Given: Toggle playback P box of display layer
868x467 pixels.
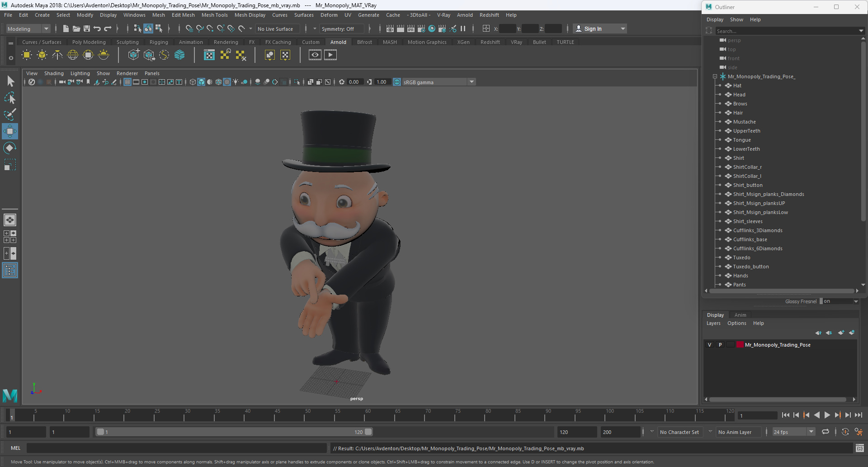Looking at the screenshot, I should click(720, 345).
